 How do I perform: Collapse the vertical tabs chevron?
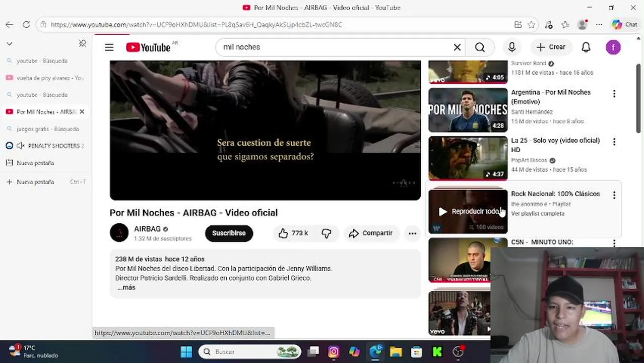pyautogui.click(x=9, y=44)
